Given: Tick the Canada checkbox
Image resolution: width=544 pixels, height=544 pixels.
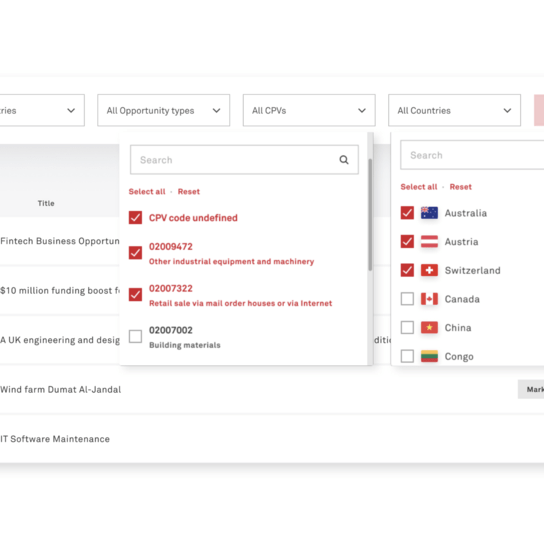Looking at the screenshot, I should click(407, 299).
